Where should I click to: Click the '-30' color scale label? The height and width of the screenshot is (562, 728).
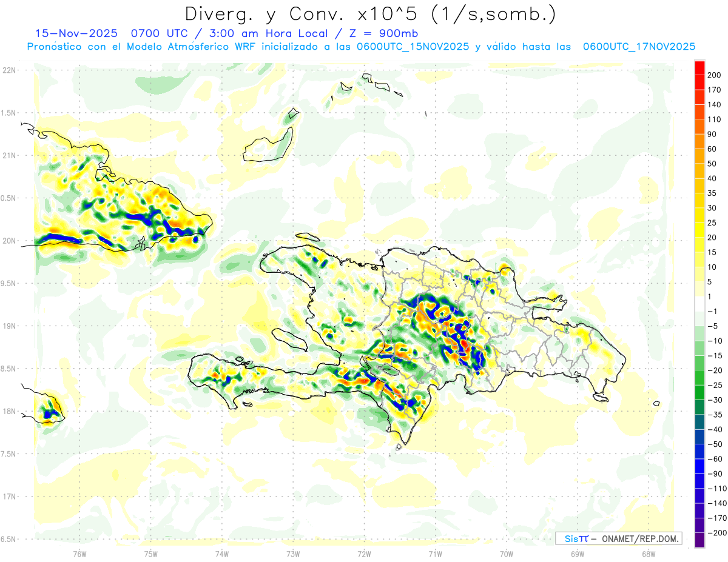pos(714,400)
